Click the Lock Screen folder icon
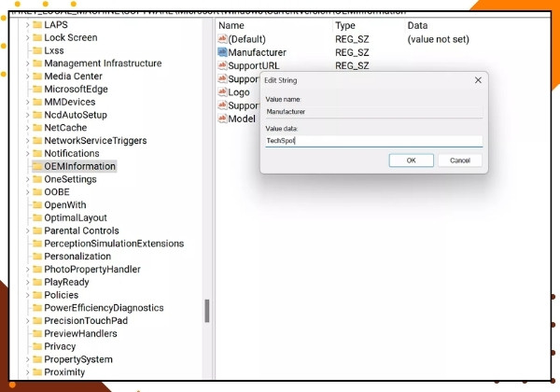 tap(37, 37)
